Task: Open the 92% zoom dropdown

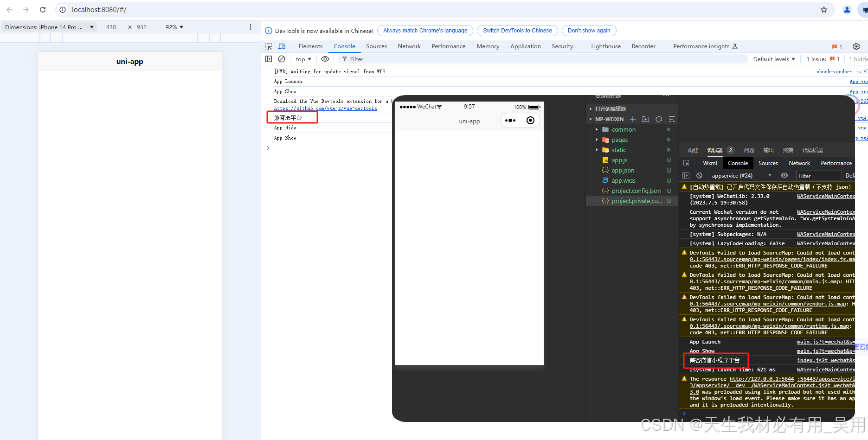Action: (x=174, y=27)
